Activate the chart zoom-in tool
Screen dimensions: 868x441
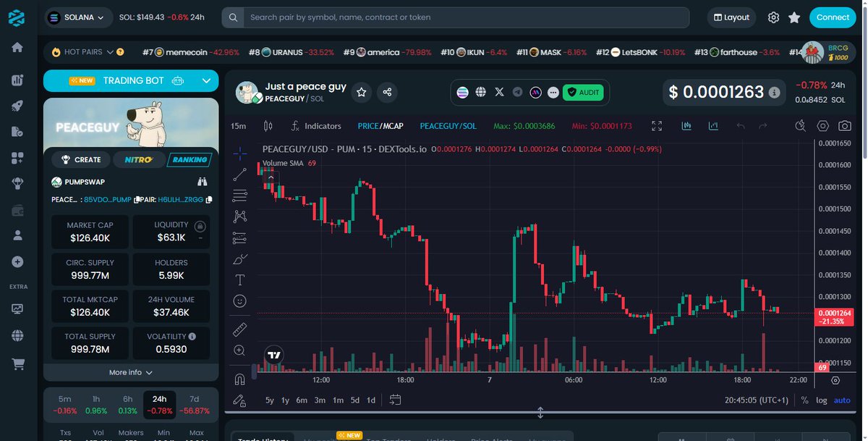point(239,350)
